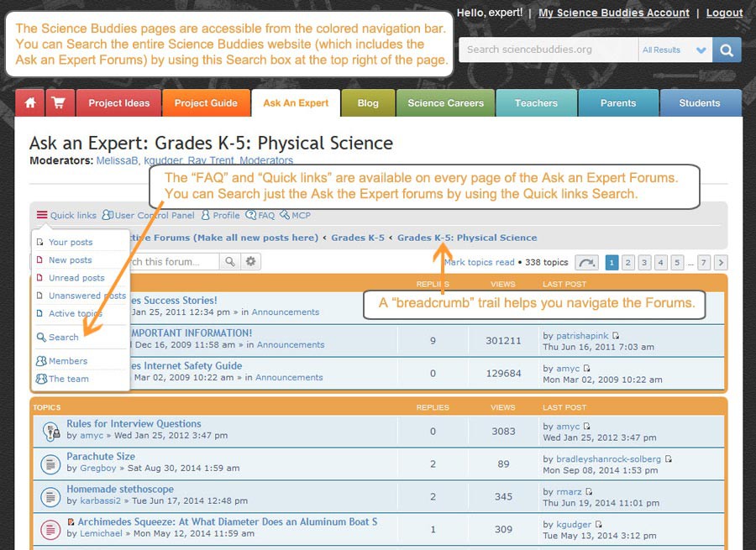Open author Gregboy profile link
Image resolution: width=756 pixels, height=550 pixels.
coord(98,468)
